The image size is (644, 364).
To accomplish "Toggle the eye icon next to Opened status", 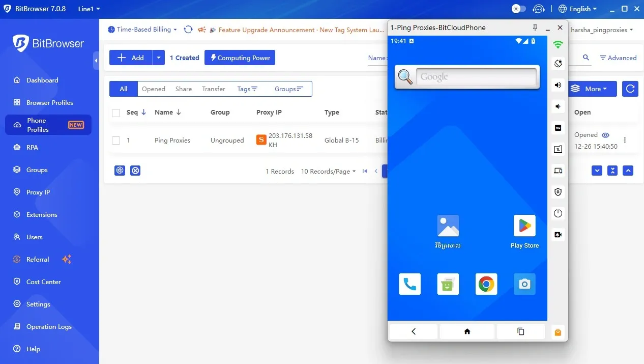I will (605, 135).
